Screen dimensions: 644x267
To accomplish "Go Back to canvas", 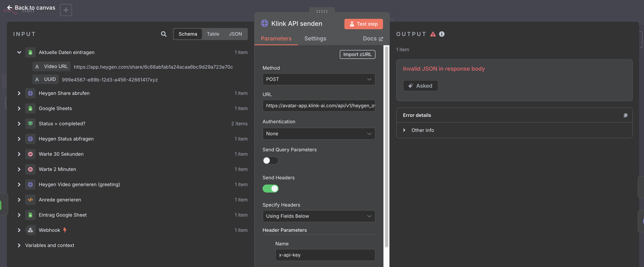I will (x=31, y=8).
